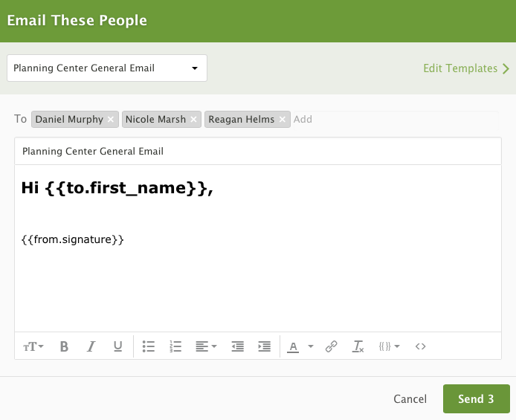
Task: Insert a numbered list
Action: [175, 346]
